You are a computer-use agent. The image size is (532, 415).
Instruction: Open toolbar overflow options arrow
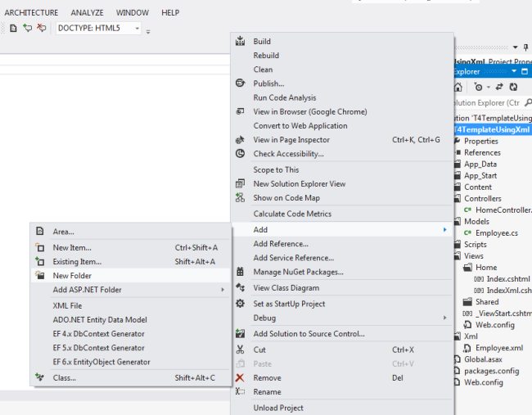tap(148, 32)
